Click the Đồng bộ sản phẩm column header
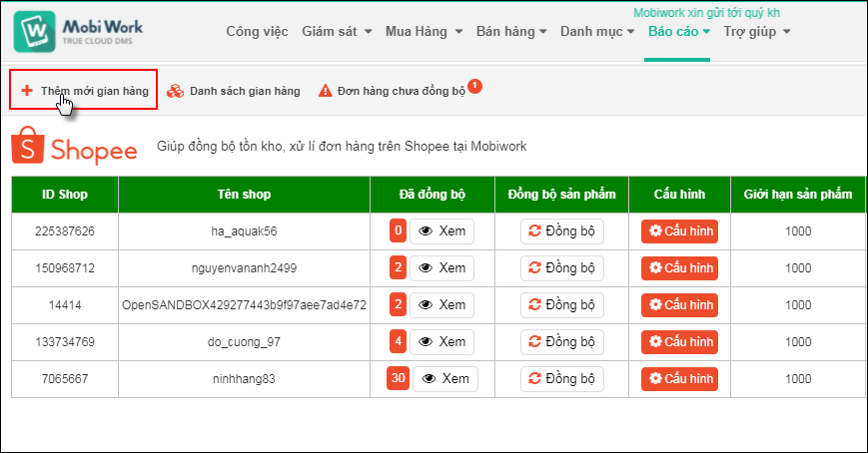868x453 pixels. point(562,195)
